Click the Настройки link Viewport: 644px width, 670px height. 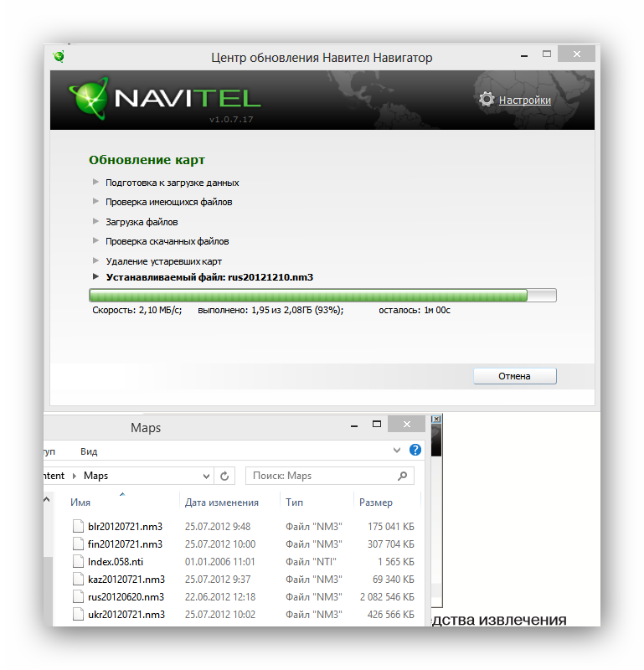tap(525, 100)
